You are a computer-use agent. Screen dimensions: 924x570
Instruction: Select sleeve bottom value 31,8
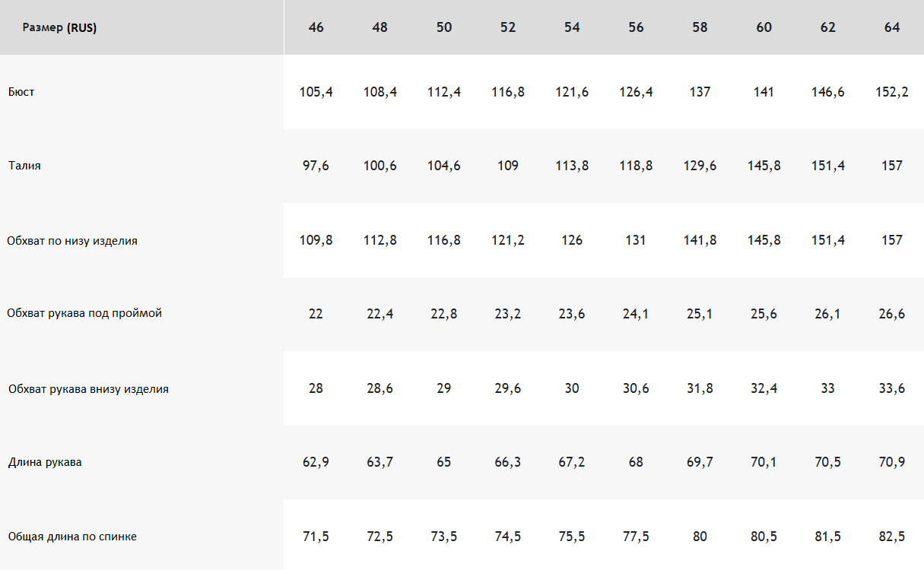point(700,388)
